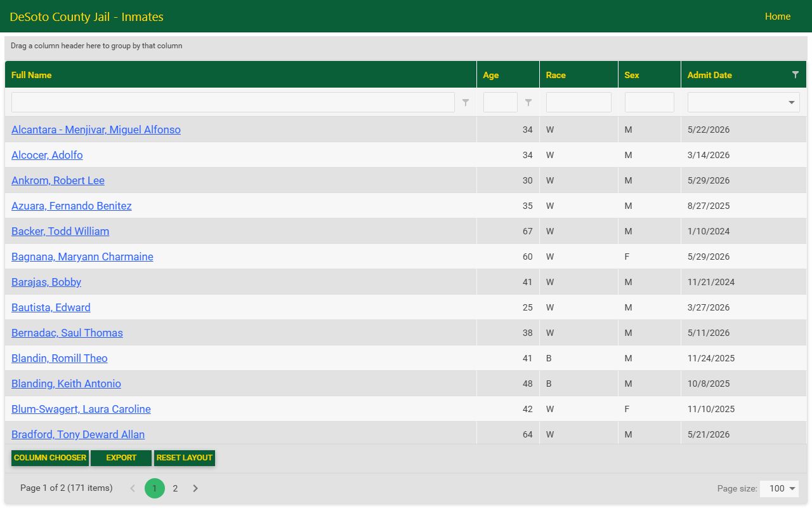Image resolution: width=812 pixels, height=508 pixels.
Task: Open the Full Name filter operator icon
Action: (x=466, y=102)
